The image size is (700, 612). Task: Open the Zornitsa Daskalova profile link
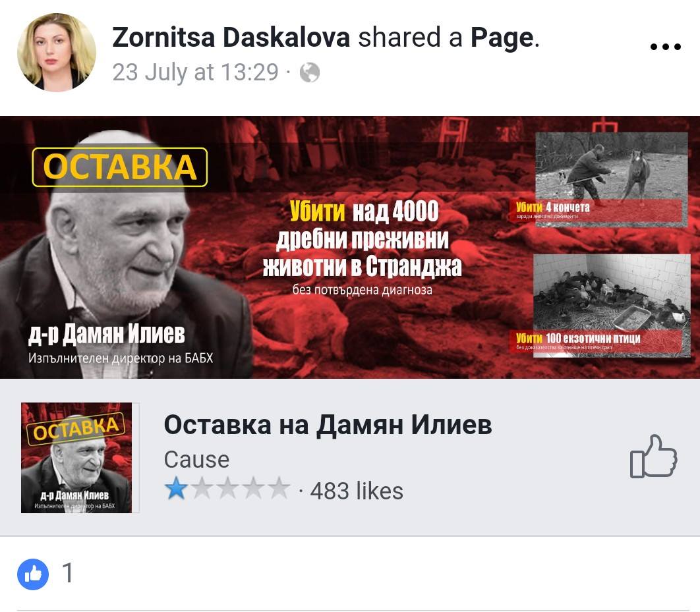(x=231, y=37)
